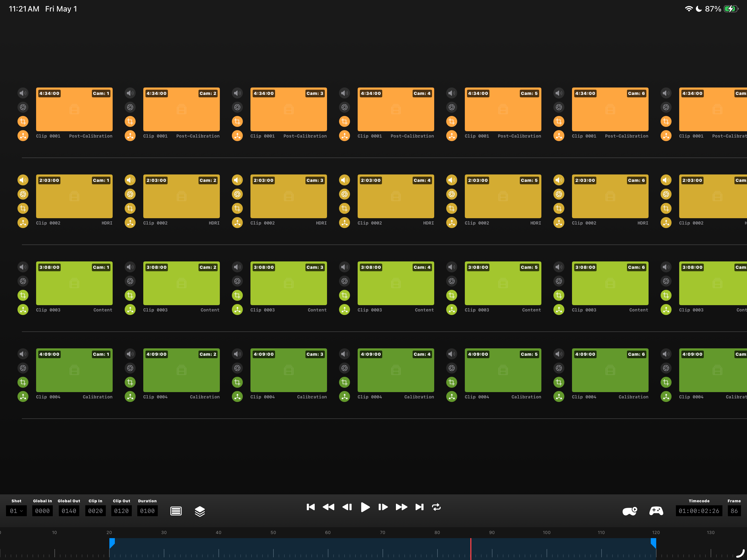This screenshot has width=747, height=560.
Task: Select the Global Out field showing 0140
Action: tap(69, 511)
